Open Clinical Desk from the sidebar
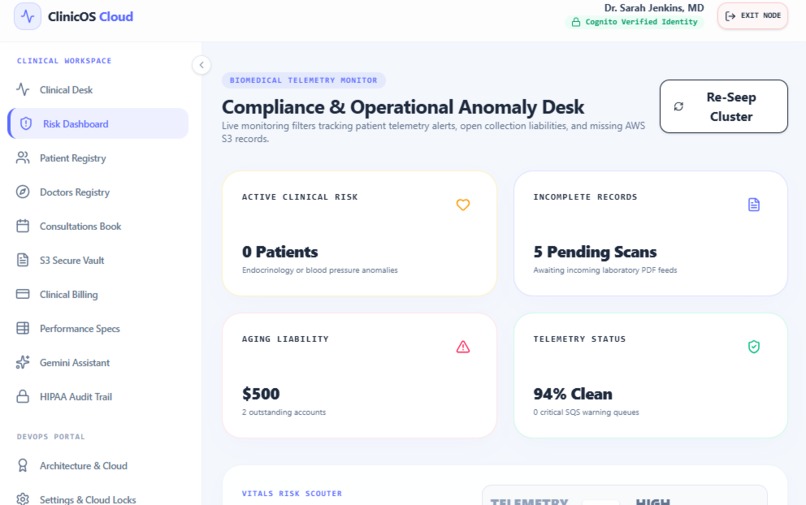806x505 pixels. click(x=98, y=89)
